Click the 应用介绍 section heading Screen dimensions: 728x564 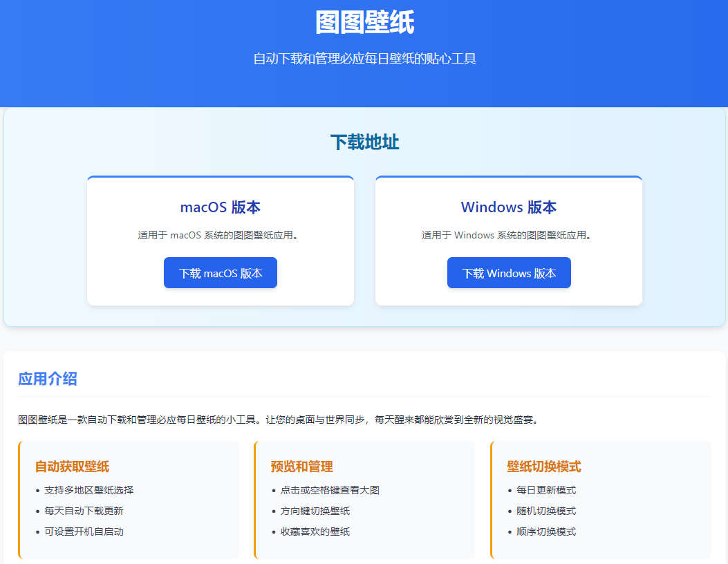point(48,379)
